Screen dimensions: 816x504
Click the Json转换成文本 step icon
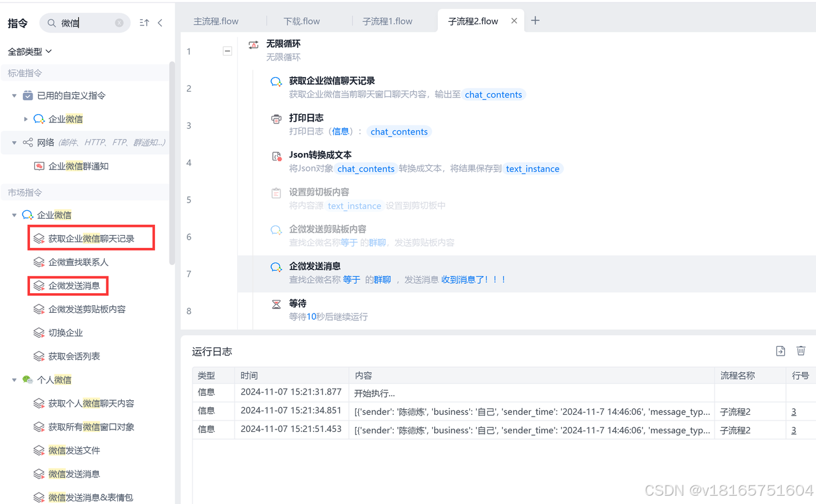pyautogui.click(x=276, y=155)
